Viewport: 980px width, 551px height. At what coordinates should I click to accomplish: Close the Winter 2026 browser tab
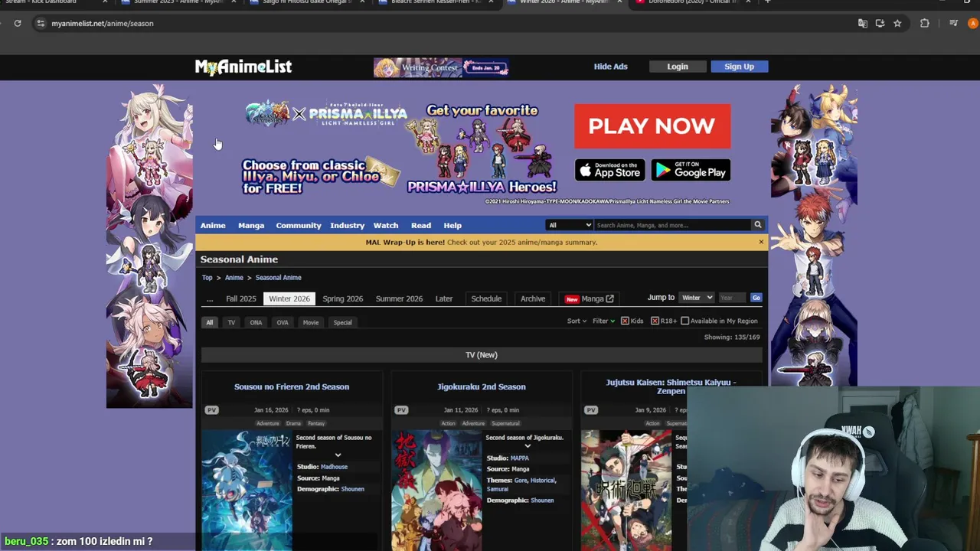[x=619, y=2]
